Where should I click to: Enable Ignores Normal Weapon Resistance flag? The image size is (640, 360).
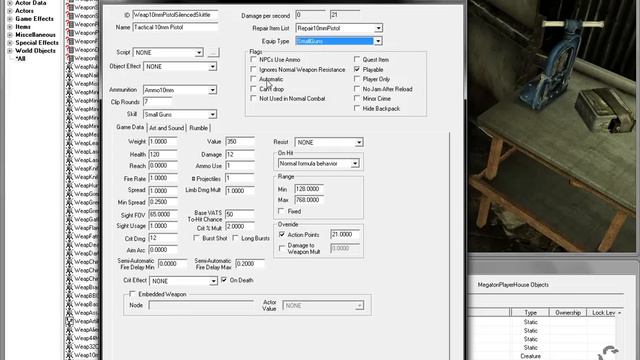[253, 69]
